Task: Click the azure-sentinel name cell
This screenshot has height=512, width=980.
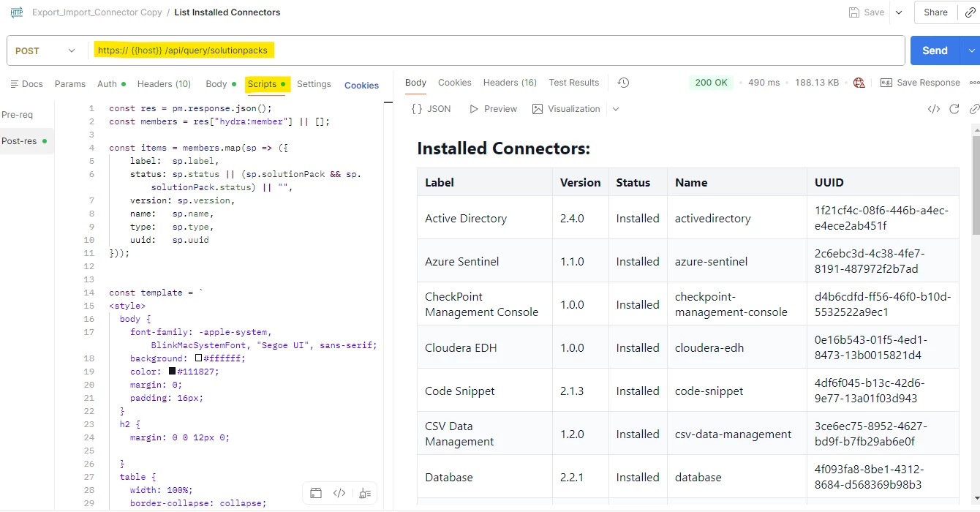Action: (x=737, y=261)
